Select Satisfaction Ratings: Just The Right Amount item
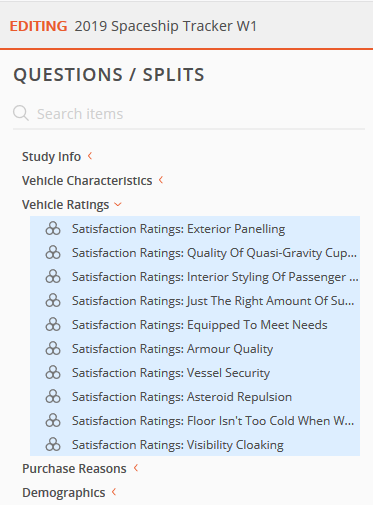 click(195, 301)
